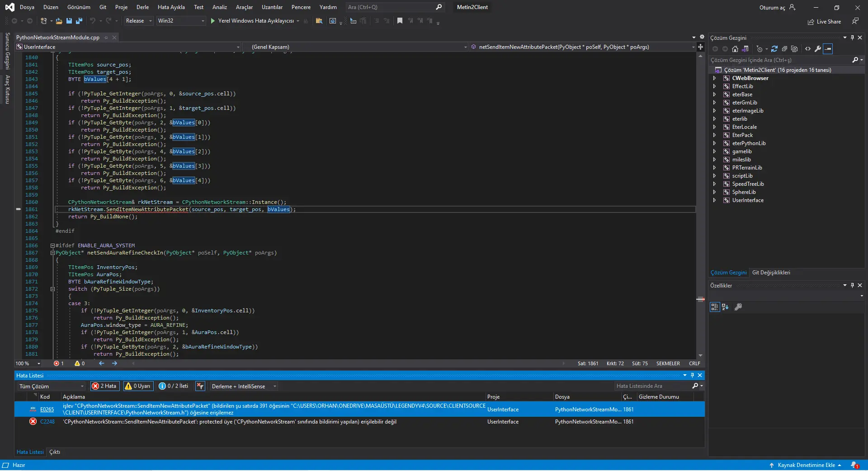The image size is (868, 471).
Task: Click Show All Files icon in Çözüm Gezgini
Action: (x=794, y=49)
